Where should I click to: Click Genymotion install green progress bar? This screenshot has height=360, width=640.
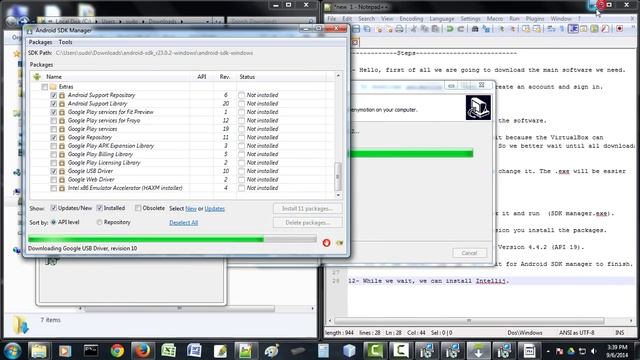click(410, 153)
